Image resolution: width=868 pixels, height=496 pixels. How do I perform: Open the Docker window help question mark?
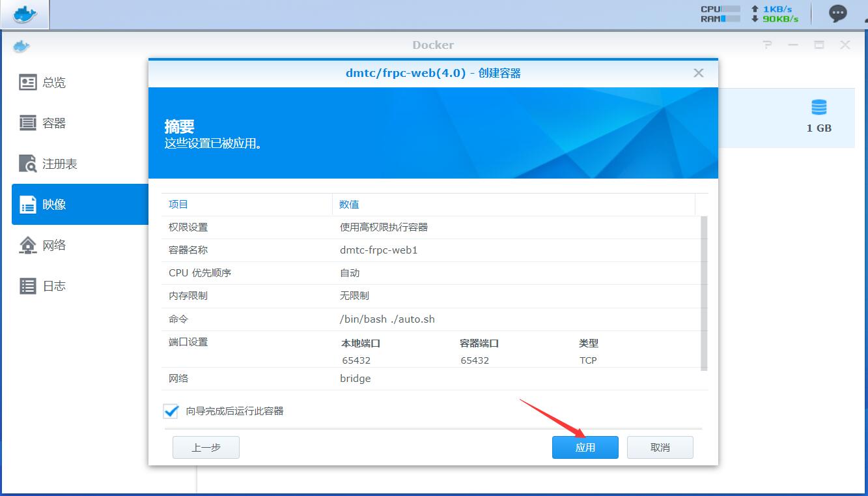[768, 45]
